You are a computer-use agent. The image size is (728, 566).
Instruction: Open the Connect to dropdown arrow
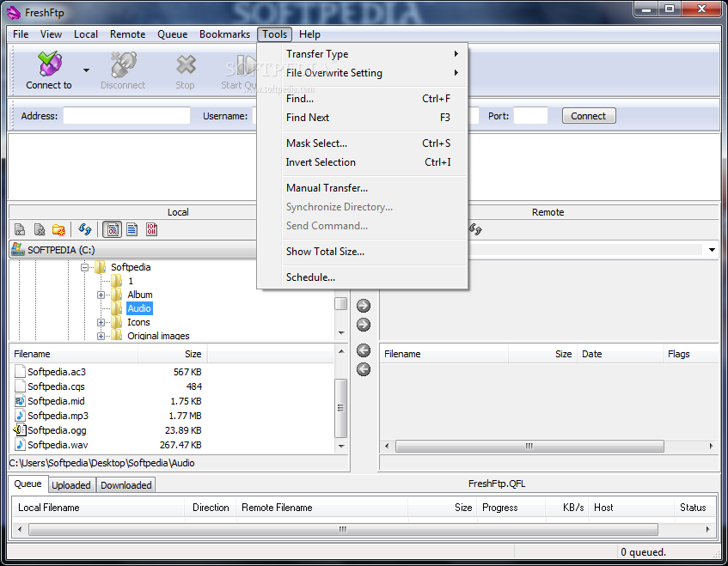pyautogui.click(x=86, y=70)
